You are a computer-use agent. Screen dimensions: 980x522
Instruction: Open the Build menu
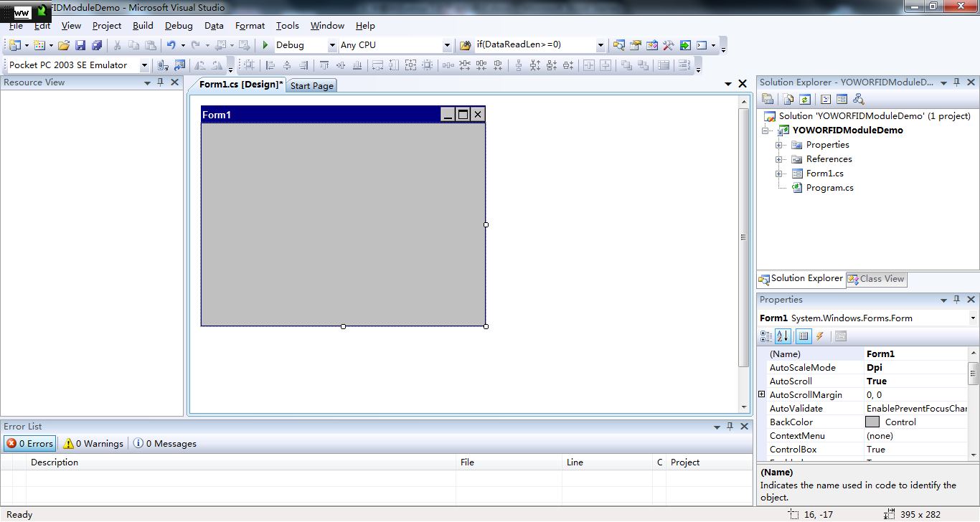pos(143,26)
